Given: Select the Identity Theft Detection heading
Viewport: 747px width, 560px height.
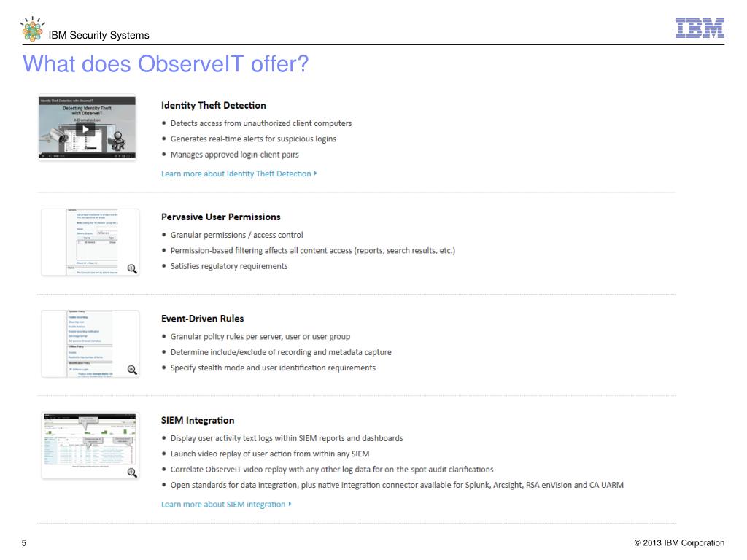Looking at the screenshot, I should coord(214,105).
